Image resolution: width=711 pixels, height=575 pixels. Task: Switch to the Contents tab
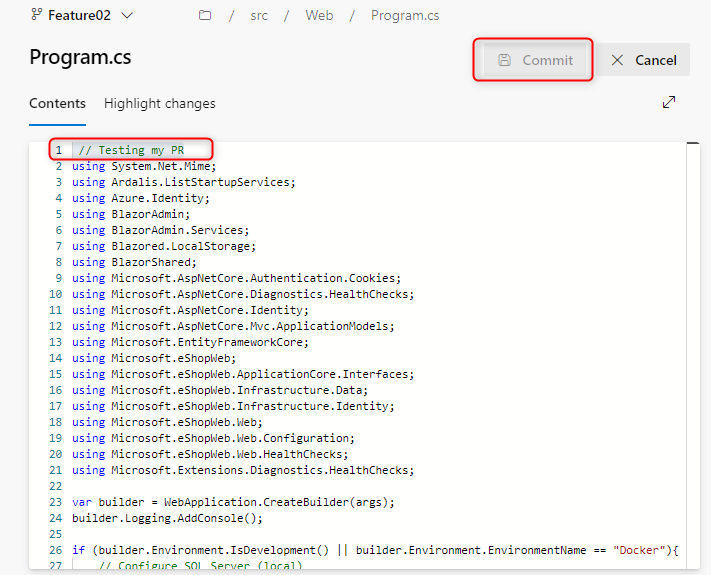click(x=58, y=103)
